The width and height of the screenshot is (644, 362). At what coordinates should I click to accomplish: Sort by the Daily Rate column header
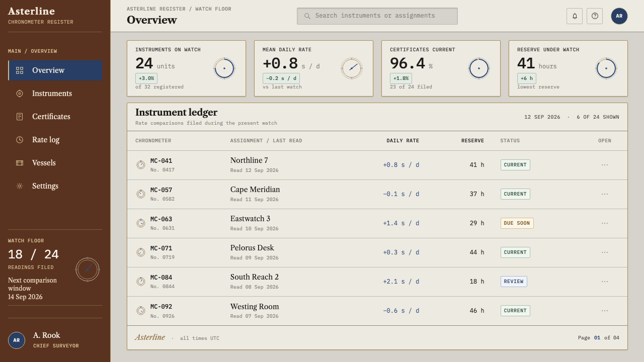[403, 141]
